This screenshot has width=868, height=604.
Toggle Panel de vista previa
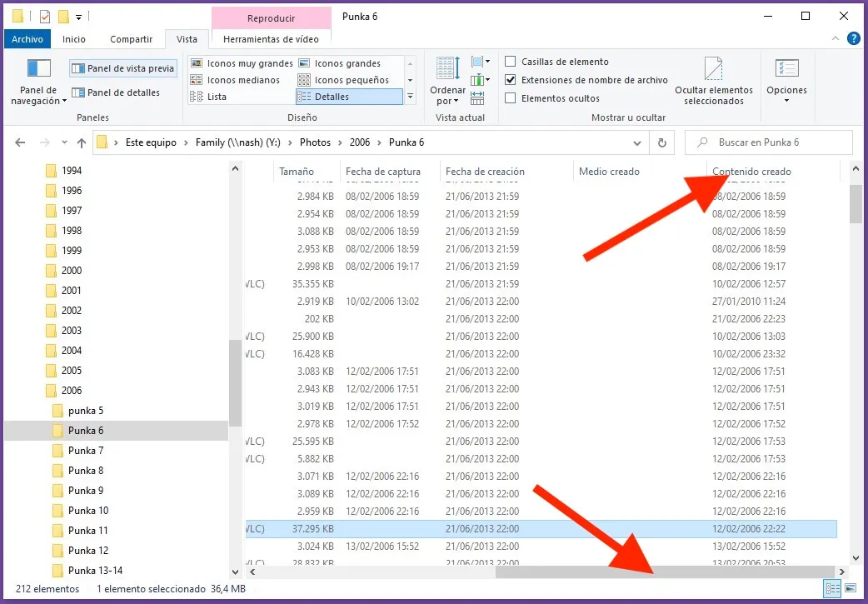[123, 69]
